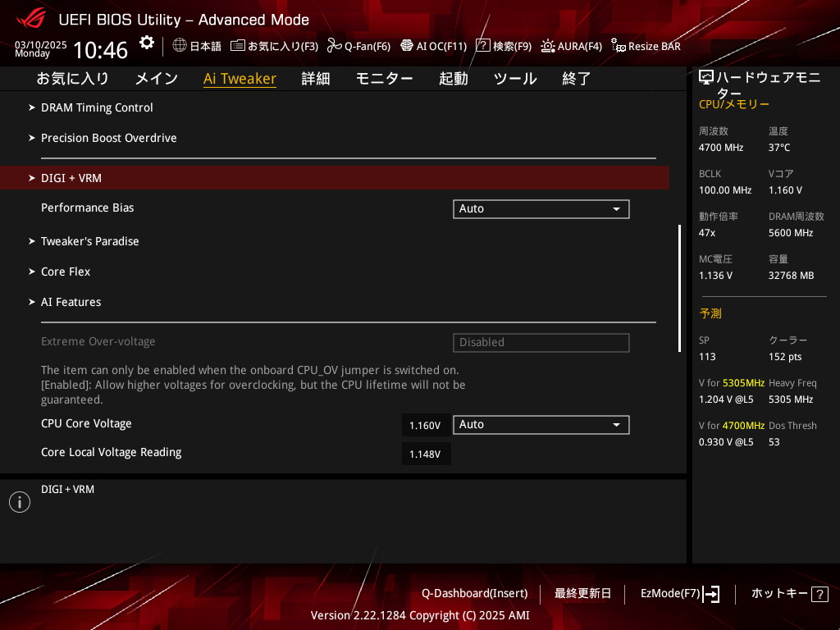Click the hotkey question-mark box icon

tap(819, 594)
